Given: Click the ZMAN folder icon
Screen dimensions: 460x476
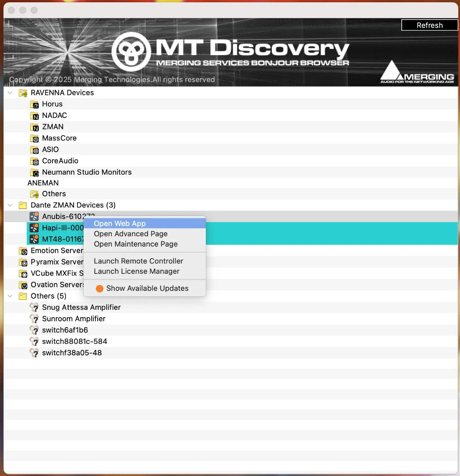Looking at the screenshot, I should 34,127.
